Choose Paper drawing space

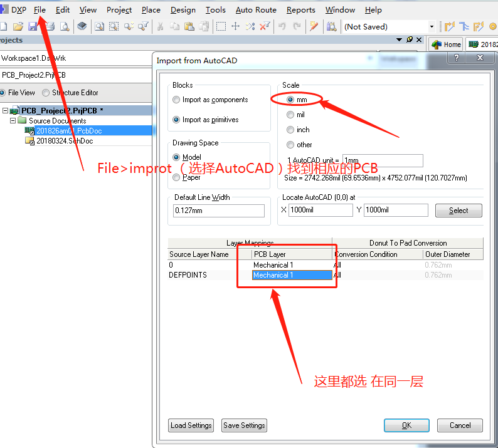pyautogui.click(x=176, y=177)
